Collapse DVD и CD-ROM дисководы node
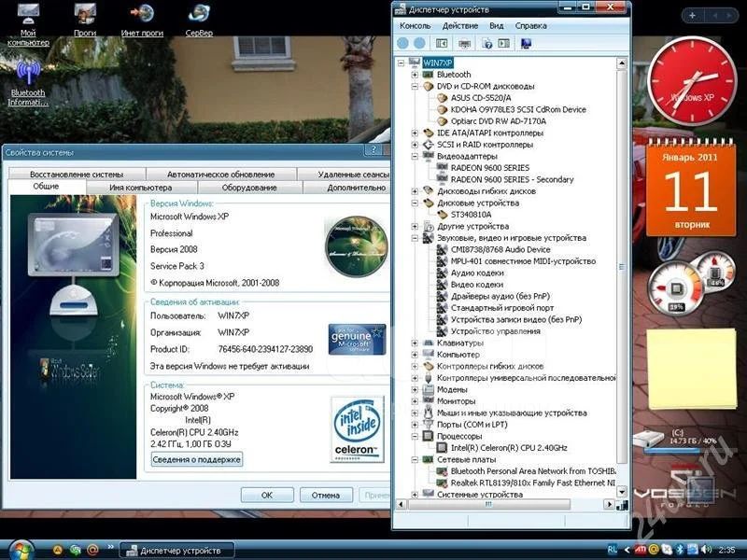Image resolution: width=747 pixels, height=560 pixels. 415,86
